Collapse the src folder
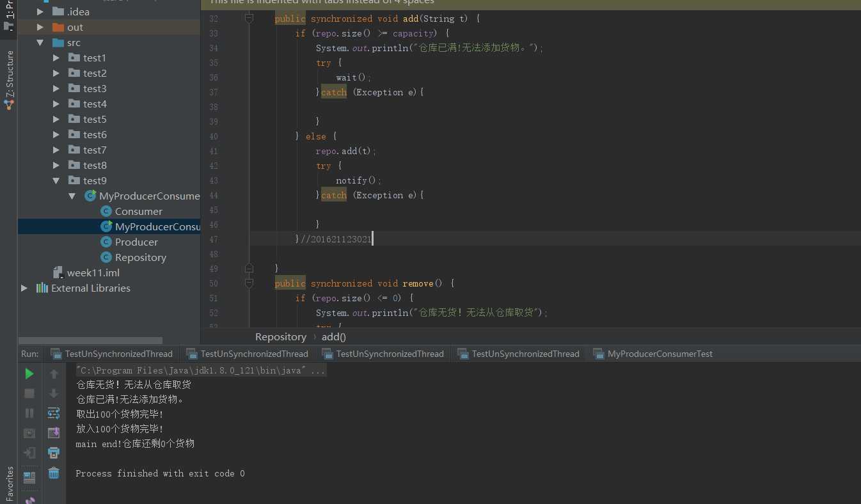 click(x=40, y=43)
